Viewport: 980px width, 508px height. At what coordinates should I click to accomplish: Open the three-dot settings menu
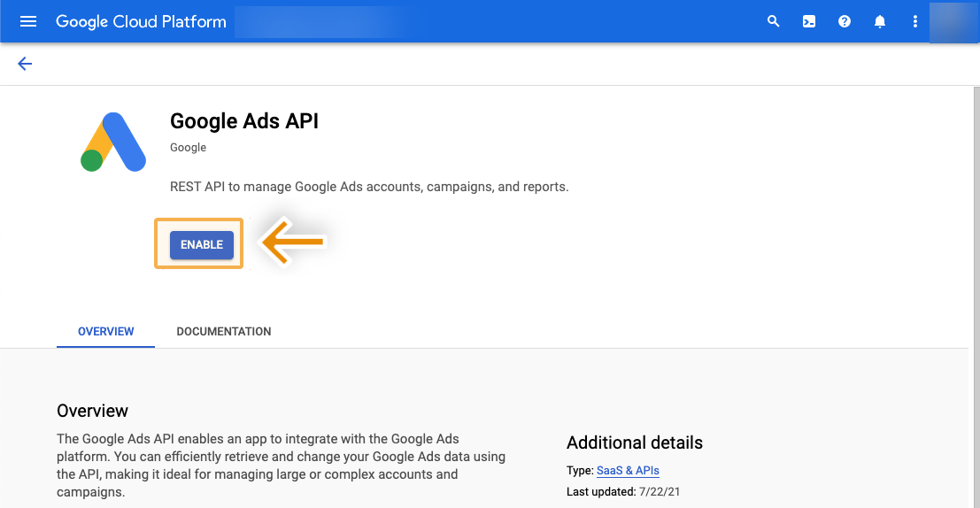tap(915, 21)
